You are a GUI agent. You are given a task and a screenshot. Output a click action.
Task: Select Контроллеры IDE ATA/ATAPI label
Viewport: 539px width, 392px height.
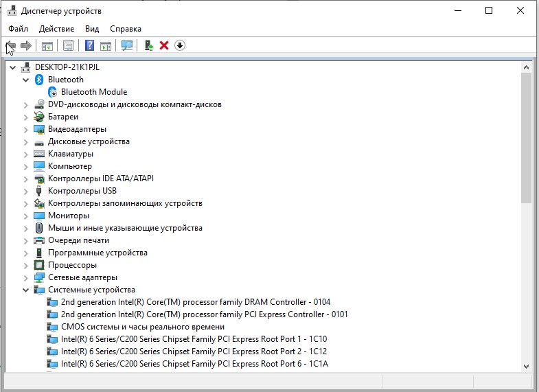(x=101, y=178)
